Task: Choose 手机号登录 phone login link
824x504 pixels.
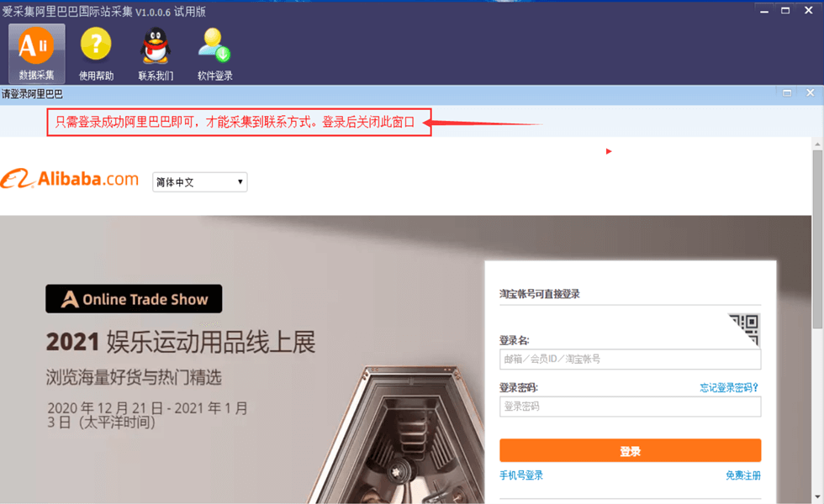Action: [520, 475]
